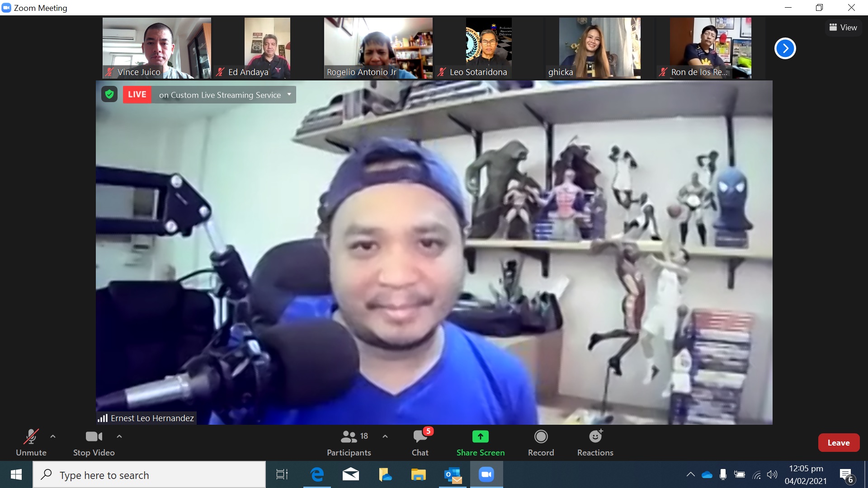Image resolution: width=868 pixels, height=488 pixels.
Task: Show next page of participant thumbnails
Action: pyautogui.click(x=785, y=48)
